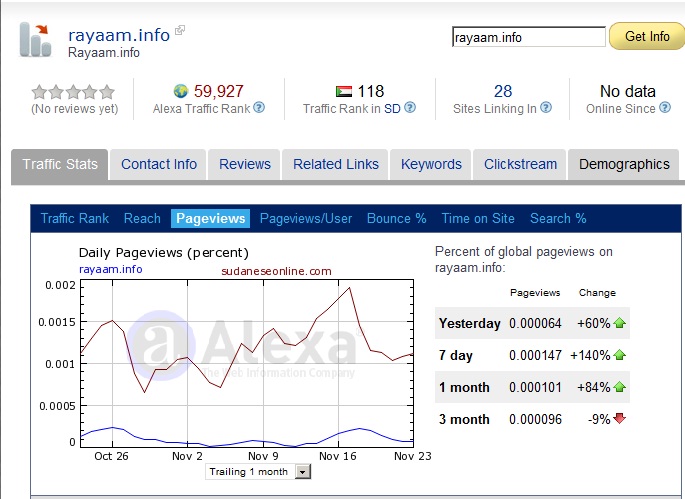685x499 pixels.
Task: Open the Related Links tab
Action: coord(336,164)
